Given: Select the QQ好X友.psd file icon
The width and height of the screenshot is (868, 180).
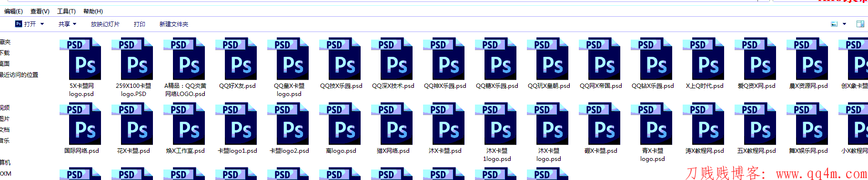Looking at the screenshot, I should click(x=236, y=59).
